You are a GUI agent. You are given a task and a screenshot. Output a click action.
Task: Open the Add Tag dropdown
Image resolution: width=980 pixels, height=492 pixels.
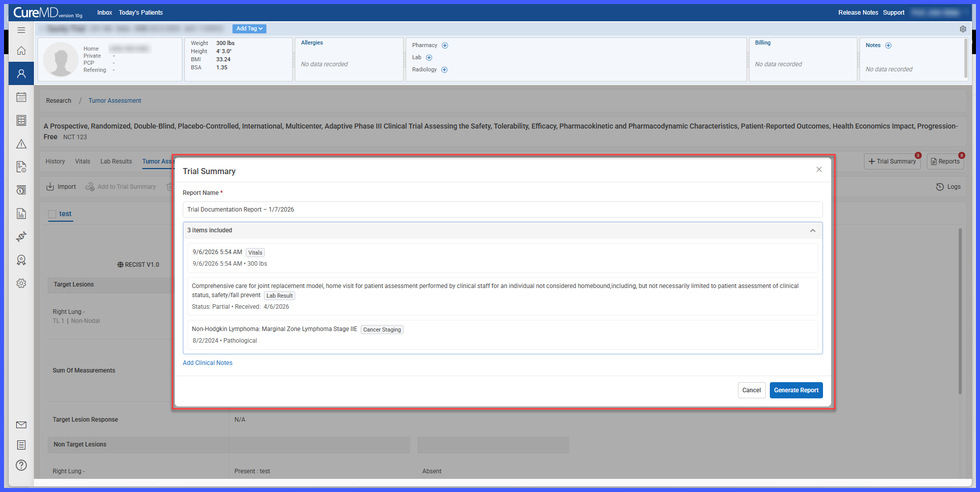point(249,29)
